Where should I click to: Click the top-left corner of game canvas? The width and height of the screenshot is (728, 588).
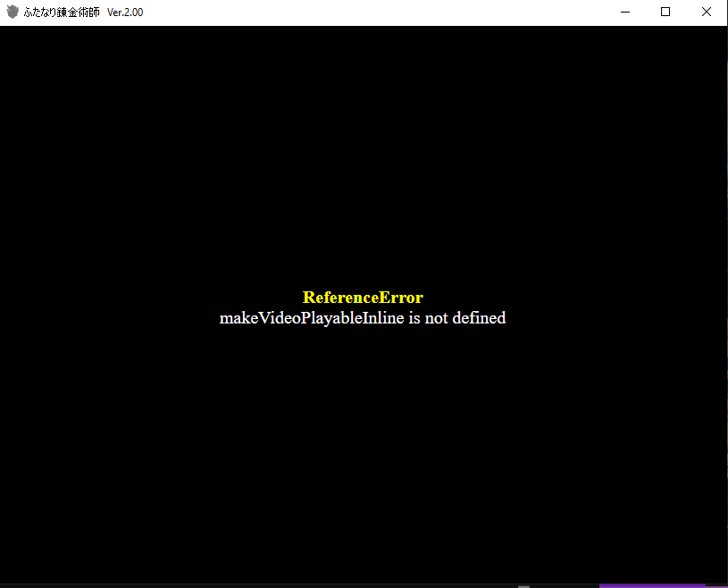(4, 29)
